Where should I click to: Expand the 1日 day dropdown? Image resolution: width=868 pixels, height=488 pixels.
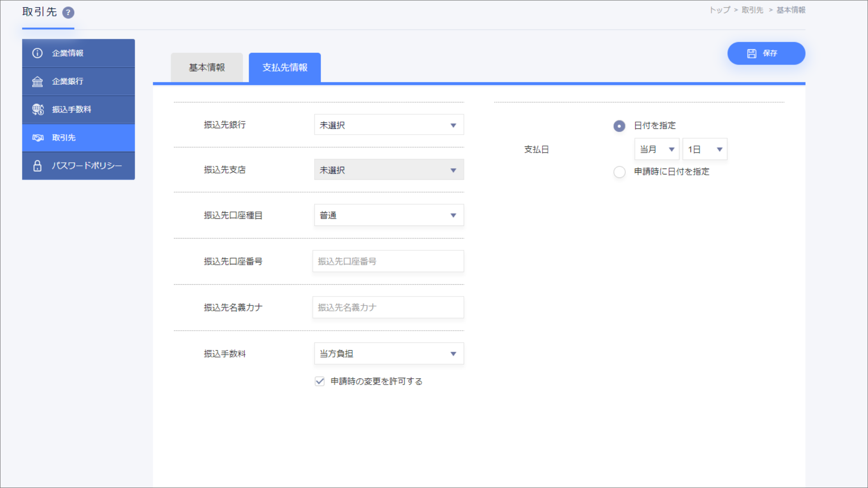[704, 150]
